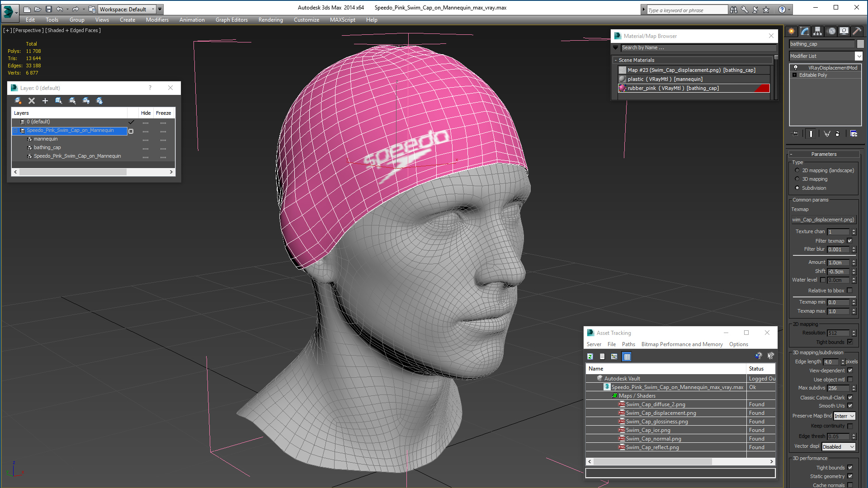Open the Graph Editors menu
This screenshot has width=868, height=488.
231,20
